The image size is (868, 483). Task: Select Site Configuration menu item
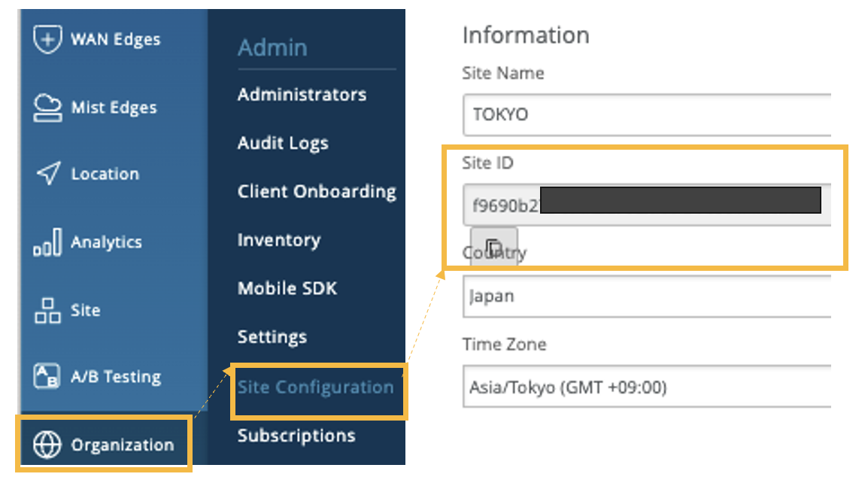pyautogui.click(x=316, y=387)
